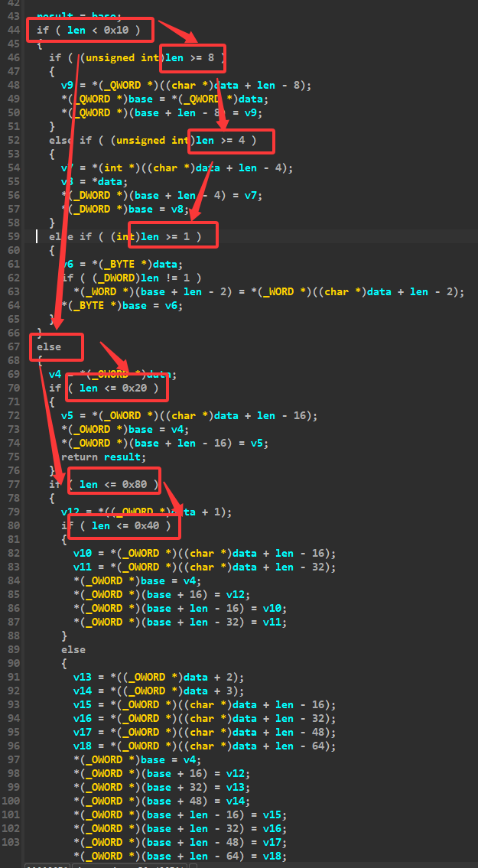
Task: Select '*(_OWORD *)(base + len - 64) = v18;'
Action: tap(180, 857)
